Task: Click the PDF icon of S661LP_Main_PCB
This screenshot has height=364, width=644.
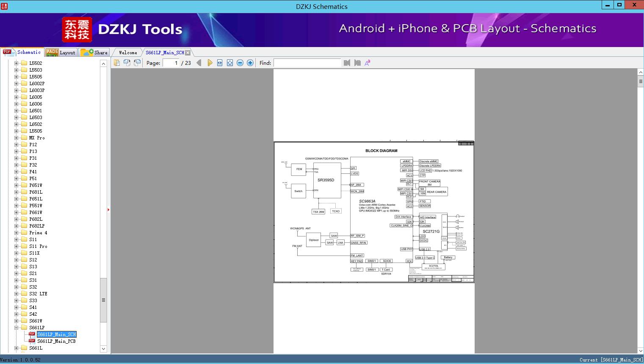Action: coord(32,341)
